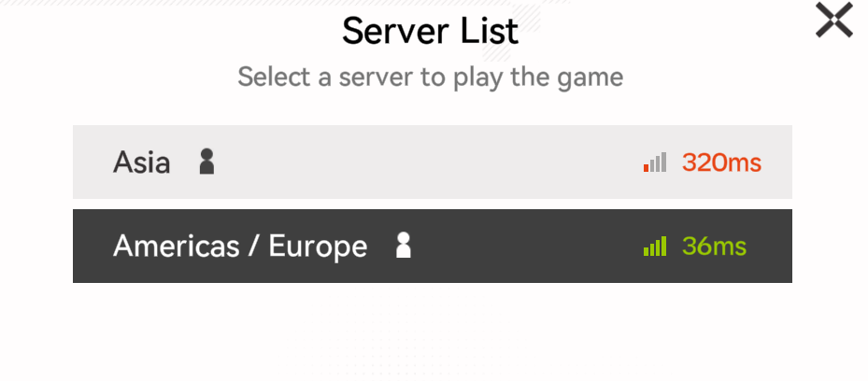The image size is (868, 381).
Task: Click the Asia server name text
Action: pyautogui.click(x=142, y=162)
